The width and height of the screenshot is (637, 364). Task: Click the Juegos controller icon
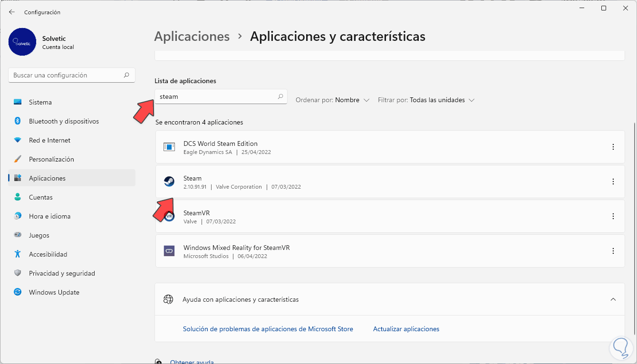coord(18,235)
